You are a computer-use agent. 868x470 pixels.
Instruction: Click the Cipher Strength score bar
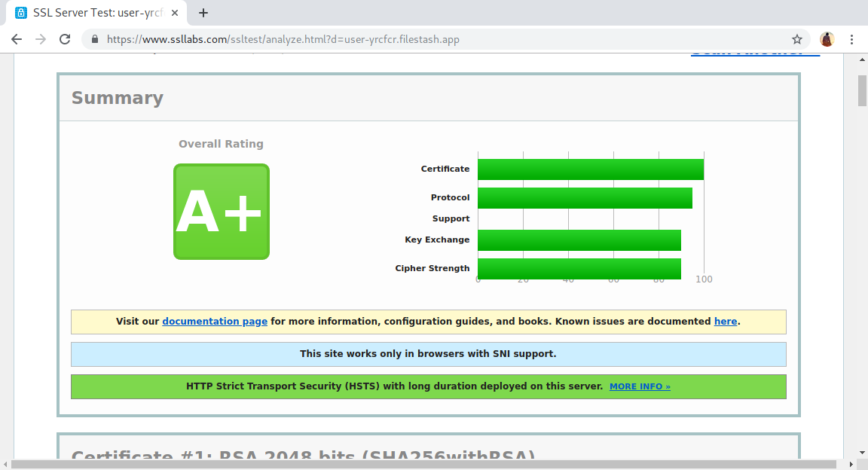(x=579, y=268)
